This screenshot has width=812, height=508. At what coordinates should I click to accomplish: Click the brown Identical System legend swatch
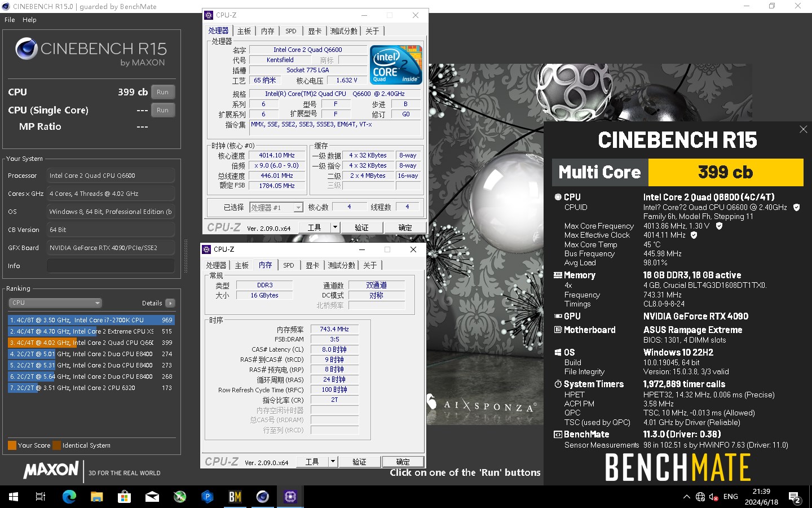click(56, 445)
